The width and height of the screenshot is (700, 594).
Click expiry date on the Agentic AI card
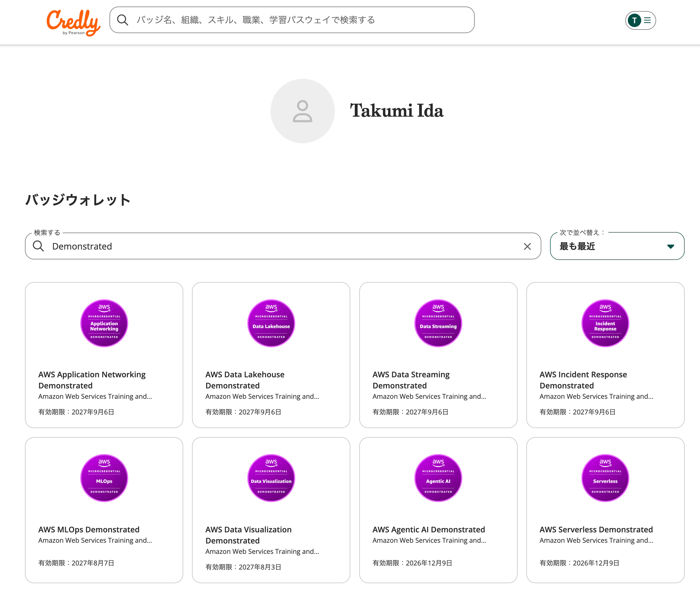click(412, 563)
